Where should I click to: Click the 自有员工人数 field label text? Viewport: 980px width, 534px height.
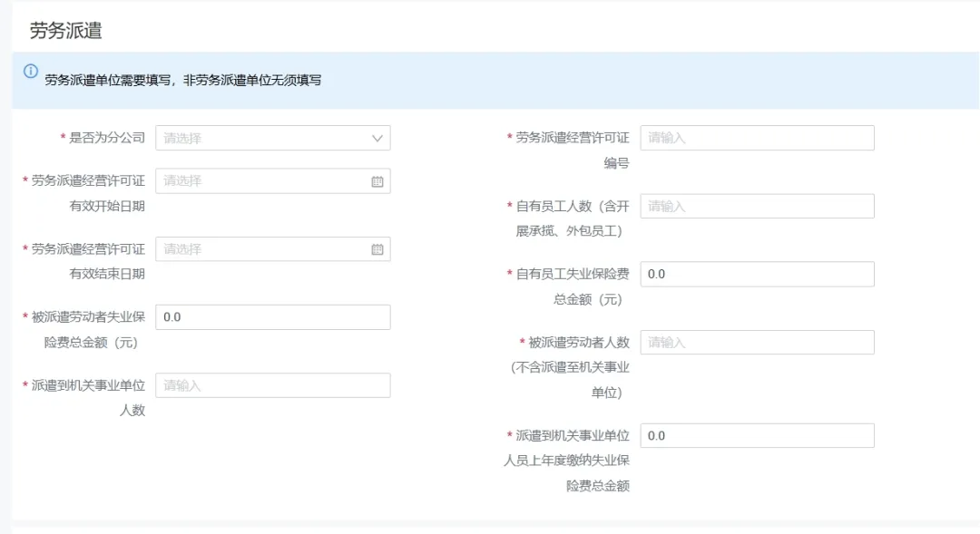pyautogui.click(x=572, y=207)
